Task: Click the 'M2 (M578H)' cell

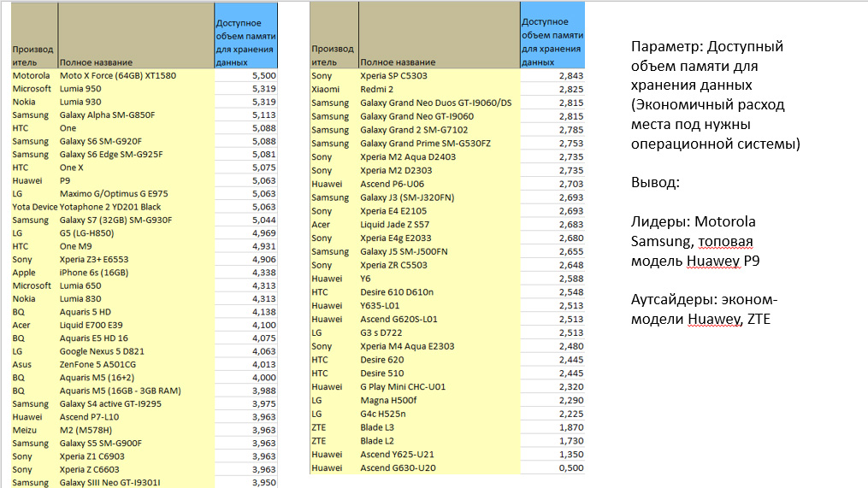Action: pos(136,431)
